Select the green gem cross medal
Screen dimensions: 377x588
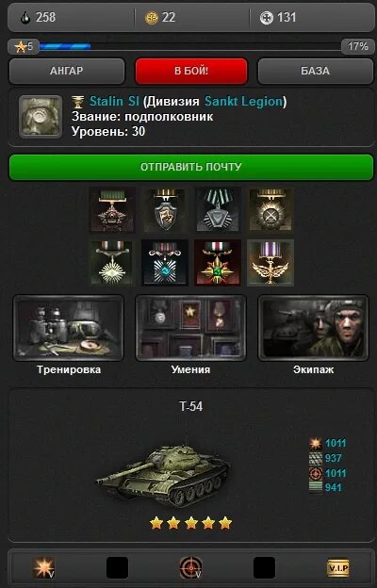(218, 263)
